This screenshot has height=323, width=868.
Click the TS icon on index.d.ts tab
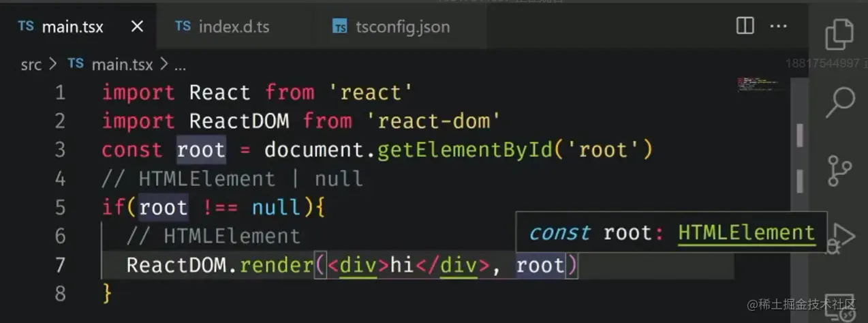click(183, 26)
